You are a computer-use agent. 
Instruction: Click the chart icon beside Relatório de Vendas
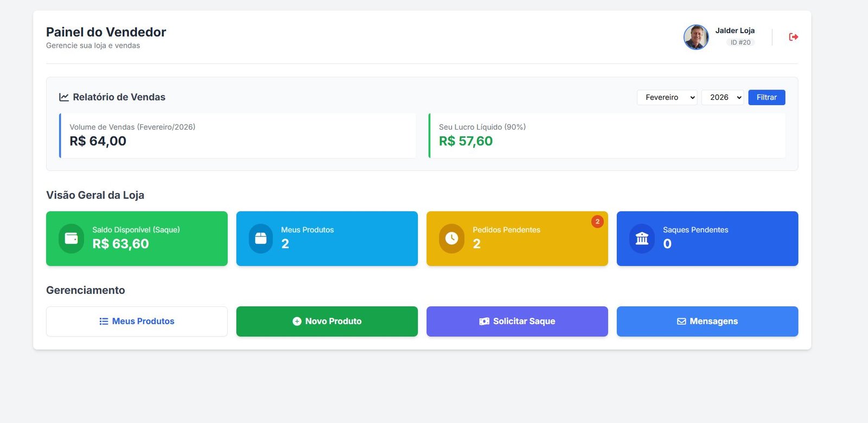(x=64, y=97)
